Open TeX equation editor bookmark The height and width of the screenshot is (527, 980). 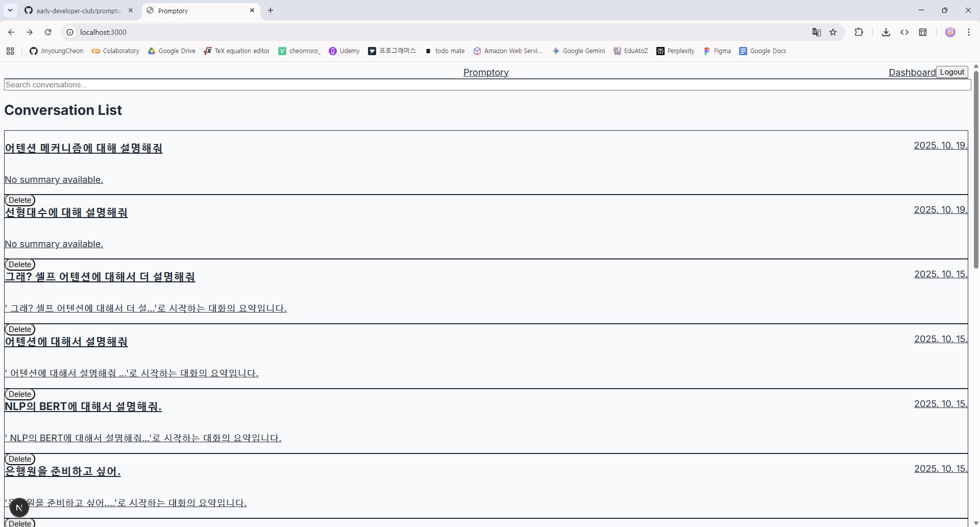tap(237, 51)
